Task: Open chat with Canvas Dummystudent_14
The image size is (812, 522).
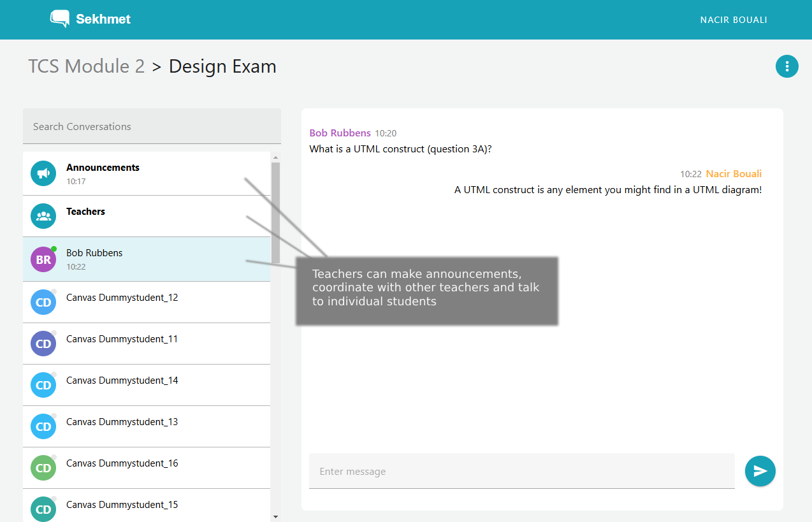Action: pos(147,385)
